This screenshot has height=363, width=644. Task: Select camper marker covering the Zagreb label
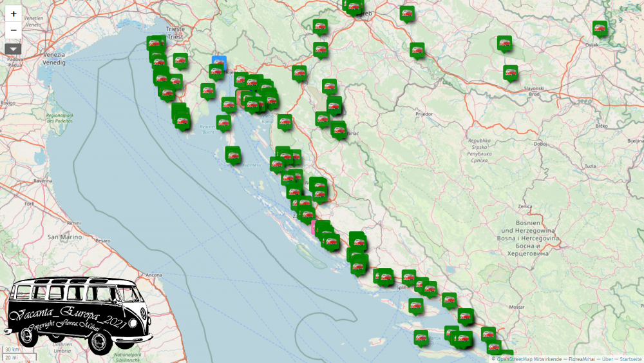[354, 7]
